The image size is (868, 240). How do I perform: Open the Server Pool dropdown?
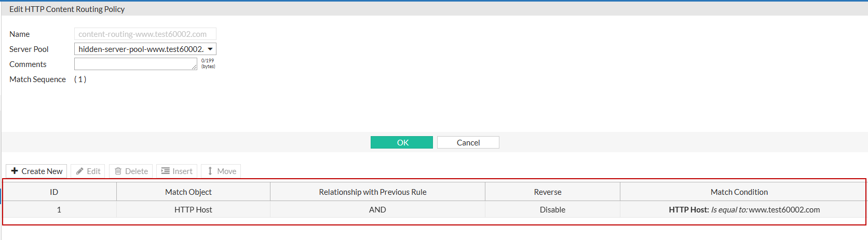click(x=145, y=49)
